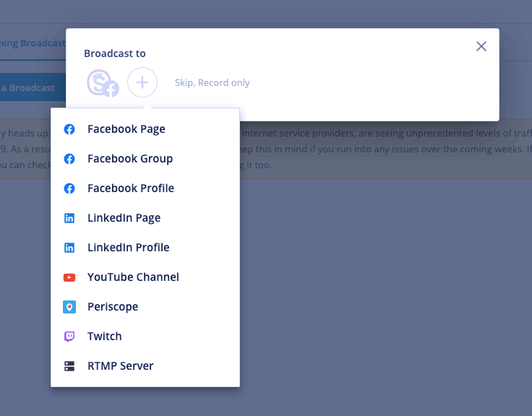Click the Facebook icon beside Facebook Group
This screenshot has height=416, width=532.
click(69, 159)
